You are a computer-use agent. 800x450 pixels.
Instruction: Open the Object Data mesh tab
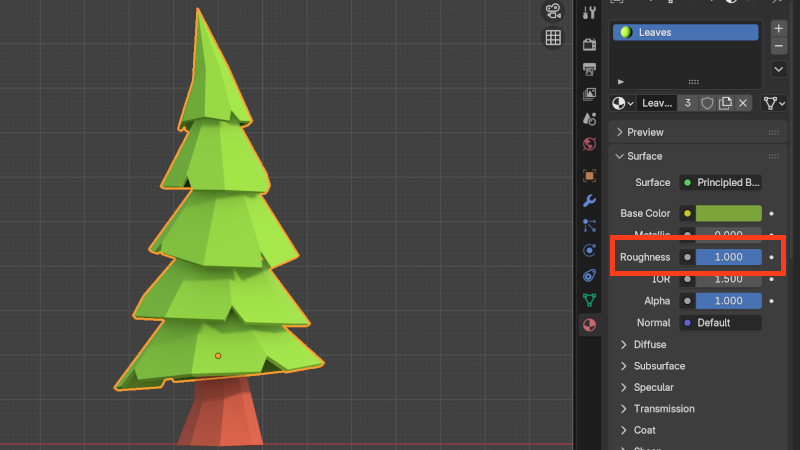pos(590,300)
